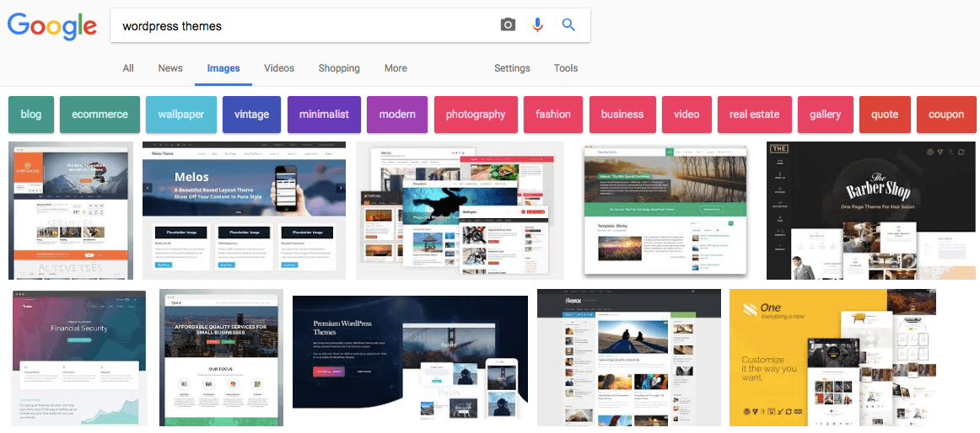Click the camera search-by-image icon
This screenshot has height=433, width=980.
pos(507,25)
